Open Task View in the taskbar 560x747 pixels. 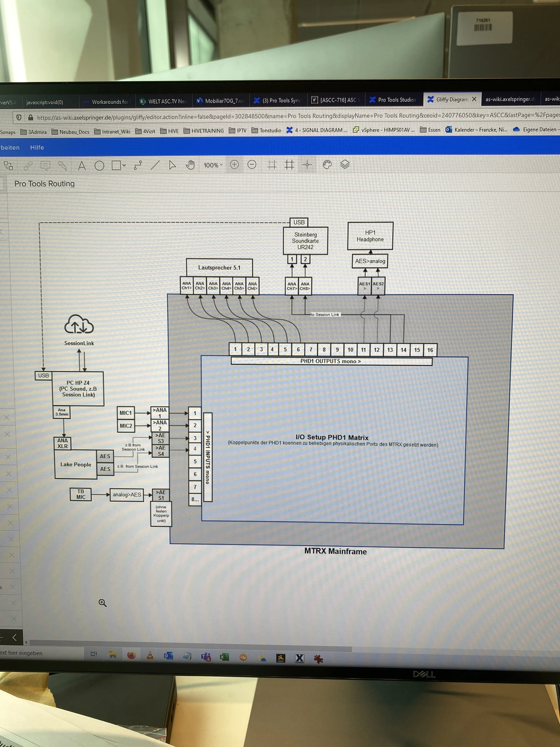click(x=94, y=654)
